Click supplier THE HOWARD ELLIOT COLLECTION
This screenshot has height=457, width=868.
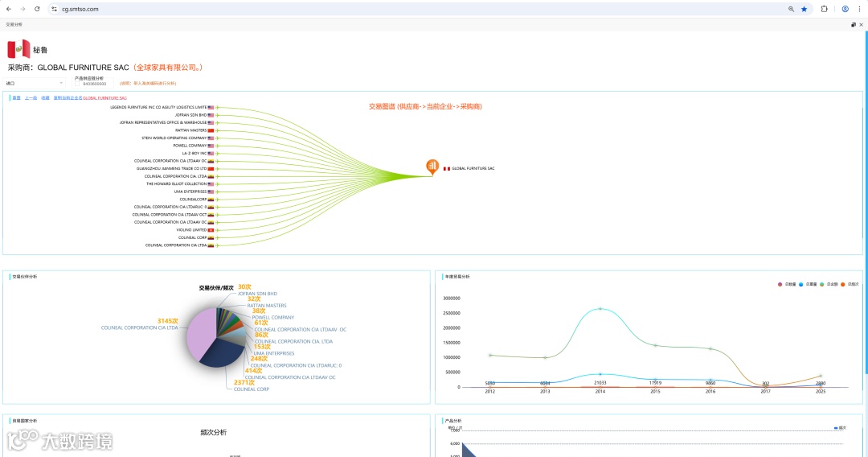click(x=176, y=184)
